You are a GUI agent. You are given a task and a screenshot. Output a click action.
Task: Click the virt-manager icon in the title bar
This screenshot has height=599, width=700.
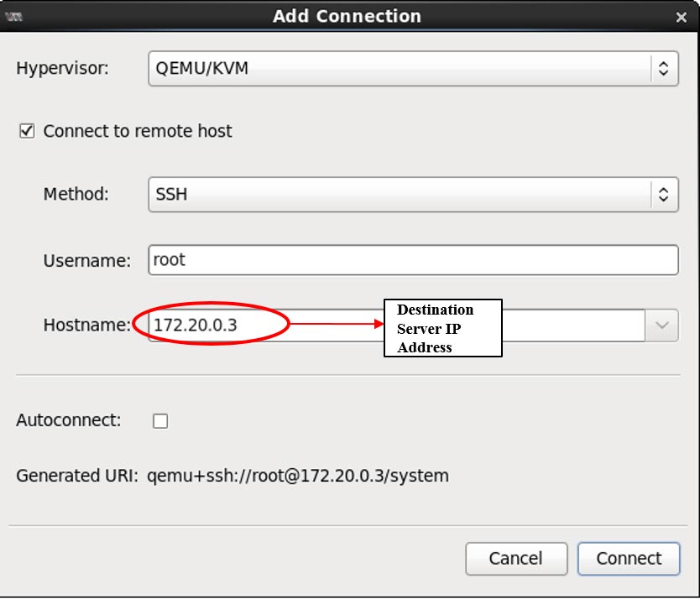(x=14, y=16)
